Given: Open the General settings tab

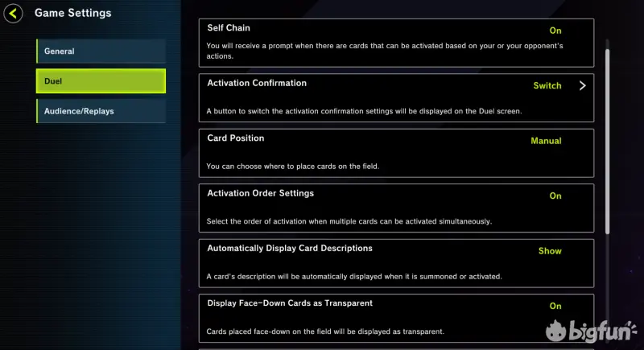Looking at the screenshot, I should (101, 51).
